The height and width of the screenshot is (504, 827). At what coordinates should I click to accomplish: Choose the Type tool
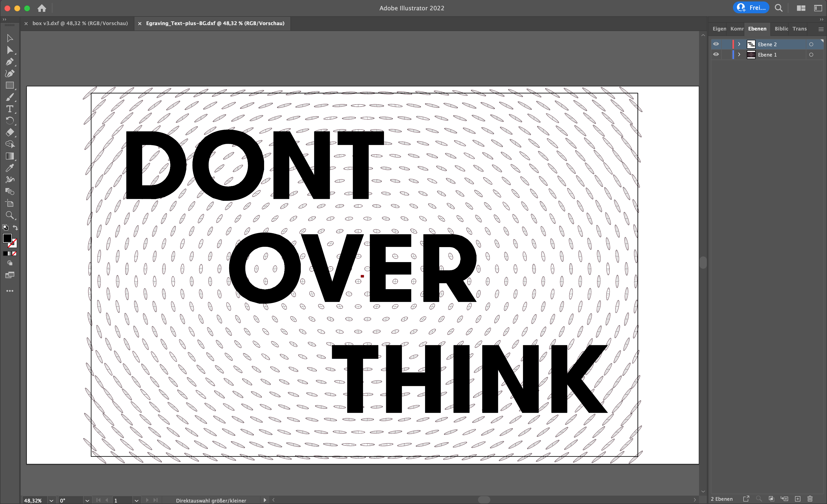[x=9, y=109]
